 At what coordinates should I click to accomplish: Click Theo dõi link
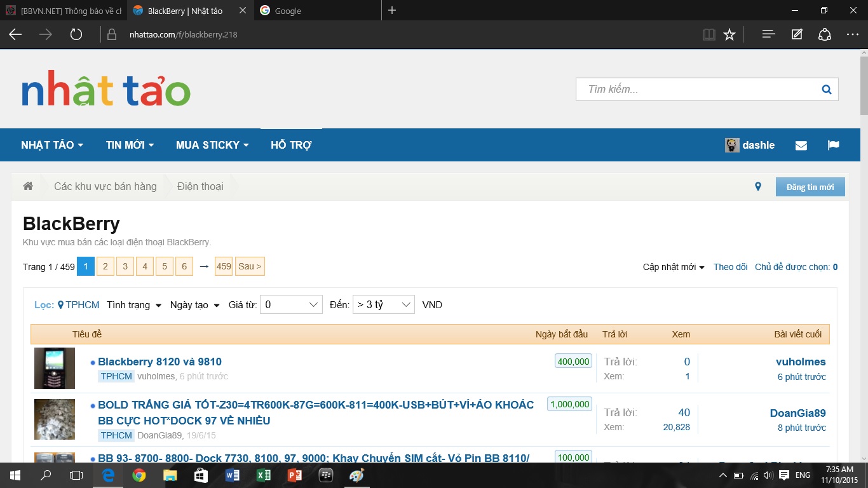pos(730,267)
